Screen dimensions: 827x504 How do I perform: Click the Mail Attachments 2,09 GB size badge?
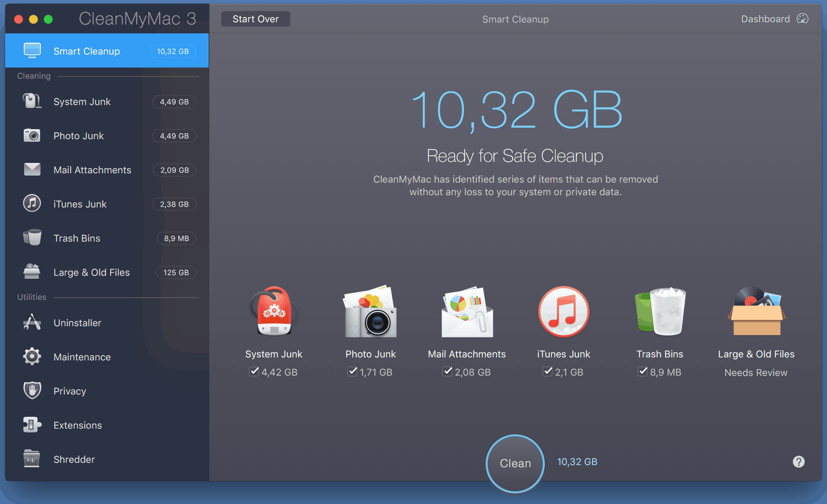point(174,170)
